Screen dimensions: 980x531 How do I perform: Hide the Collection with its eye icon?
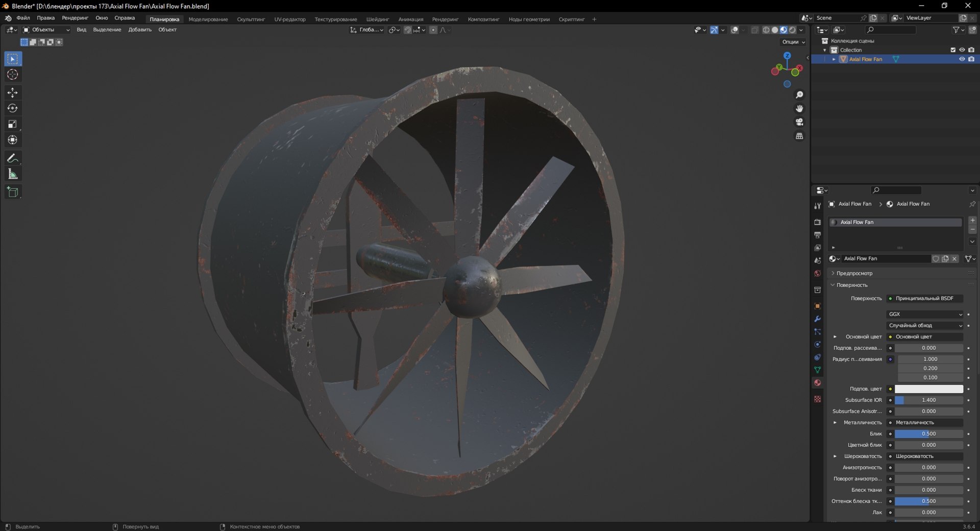962,50
